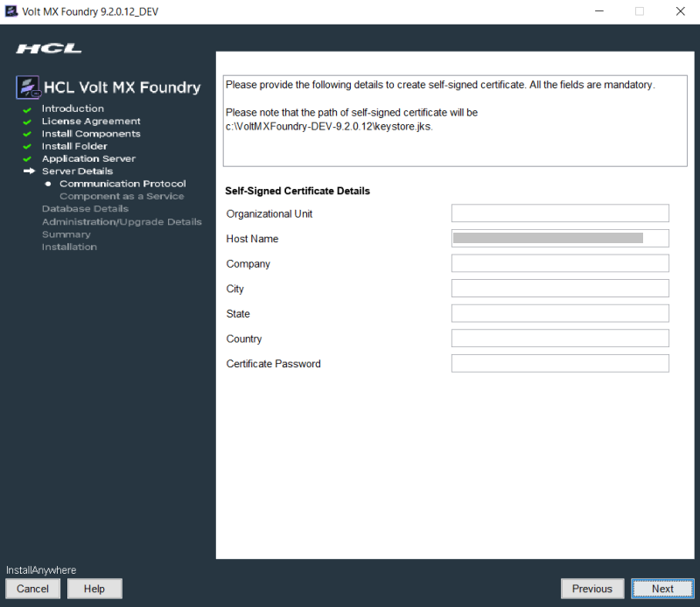700x607 pixels.
Task: Go back with the Previous button
Action: point(592,589)
